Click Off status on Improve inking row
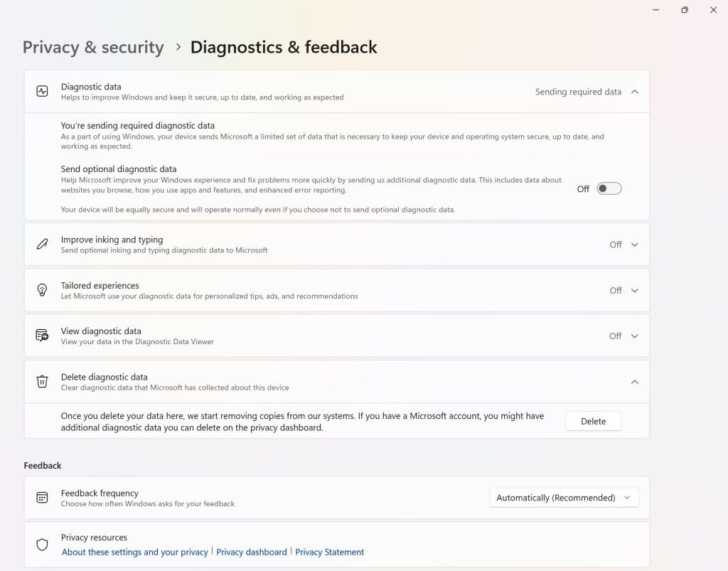Image resolution: width=728 pixels, height=571 pixels. coord(616,245)
